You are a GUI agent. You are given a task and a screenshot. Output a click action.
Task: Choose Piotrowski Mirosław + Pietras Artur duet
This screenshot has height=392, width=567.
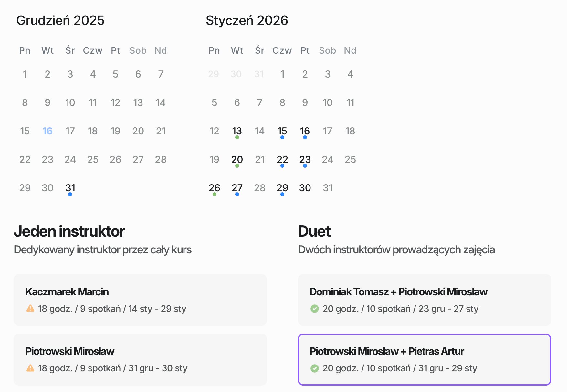(x=424, y=359)
